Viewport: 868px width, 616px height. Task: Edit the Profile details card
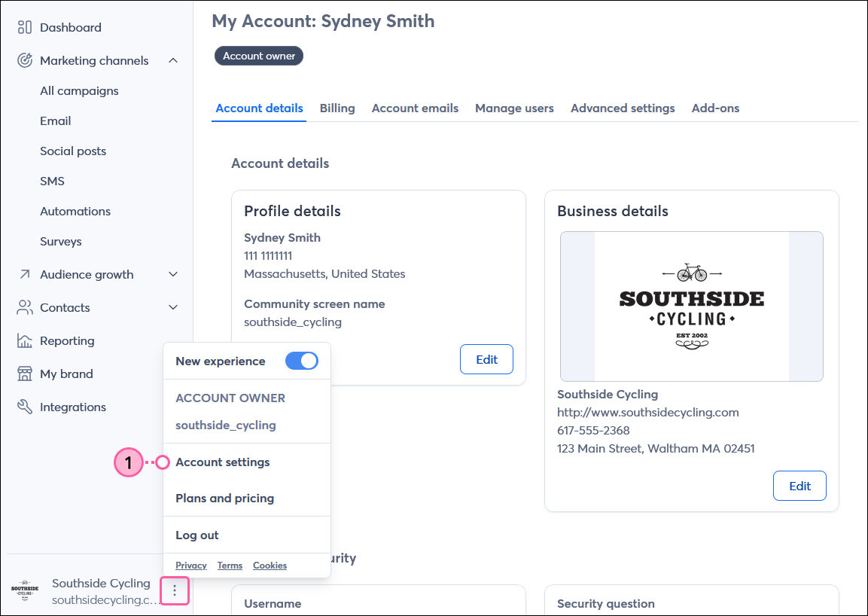coord(486,359)
